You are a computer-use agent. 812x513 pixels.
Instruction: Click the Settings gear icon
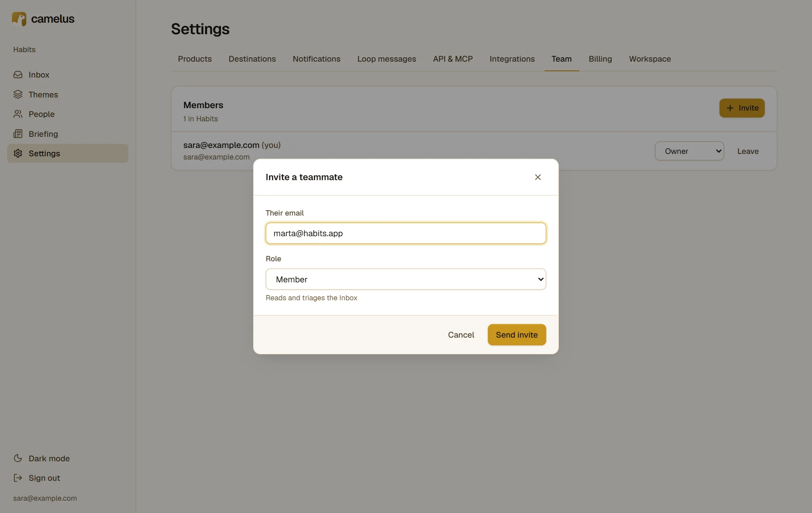pos(18,154)
